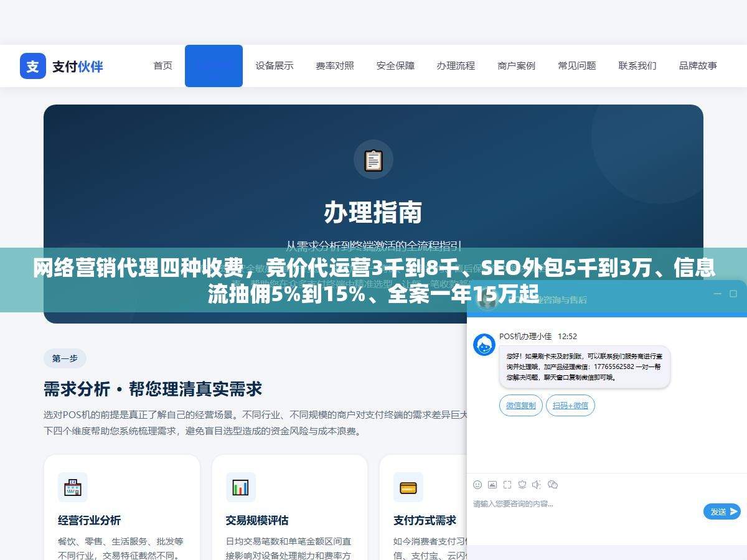Click the 发送 send button
The width and height of the screenshot is (747, 560).
tap(722, 511)
